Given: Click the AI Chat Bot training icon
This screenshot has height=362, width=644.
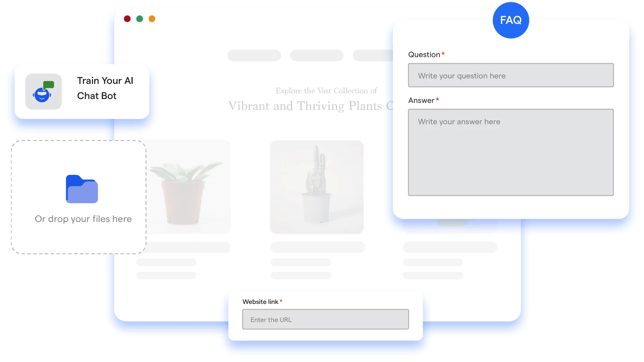Looking at the screenshot, I should coord(43,92).
